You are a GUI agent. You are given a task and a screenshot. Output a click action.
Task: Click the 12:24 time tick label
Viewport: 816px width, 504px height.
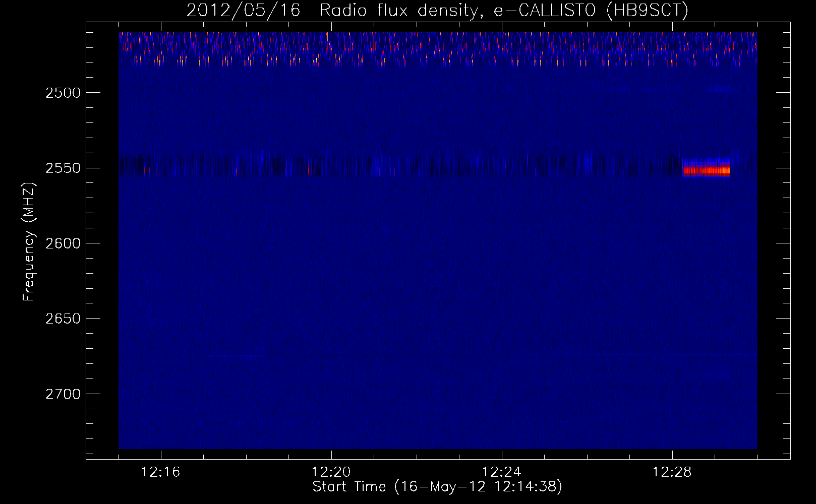click(x=502, y=472)
